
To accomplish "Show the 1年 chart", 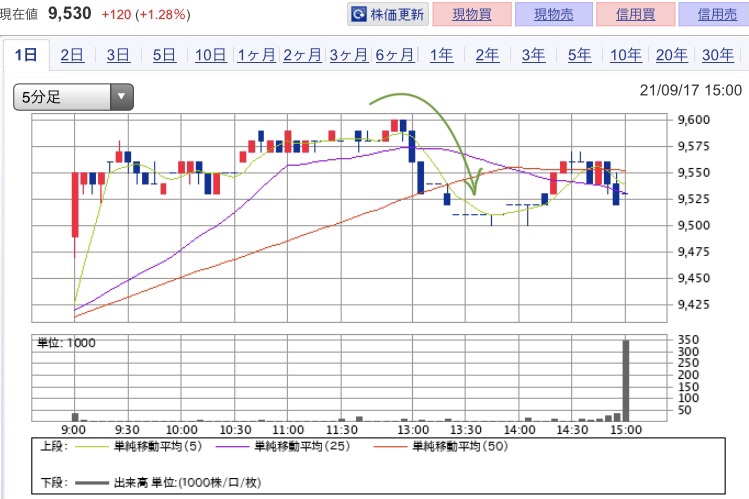I will click(x=441, y=55).
